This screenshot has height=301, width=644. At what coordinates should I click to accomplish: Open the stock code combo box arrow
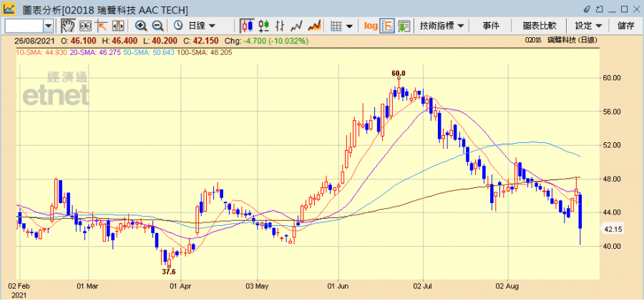click(x=48, y=26)
